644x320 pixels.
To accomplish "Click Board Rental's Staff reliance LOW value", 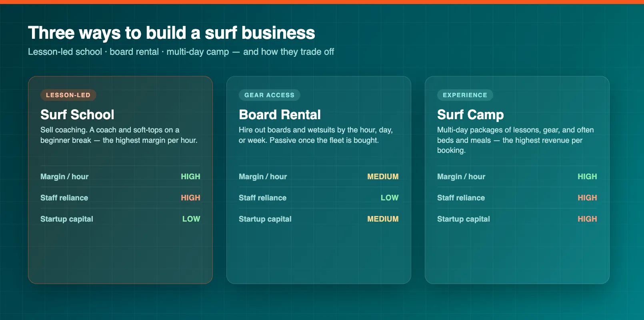I will [390, 198].
